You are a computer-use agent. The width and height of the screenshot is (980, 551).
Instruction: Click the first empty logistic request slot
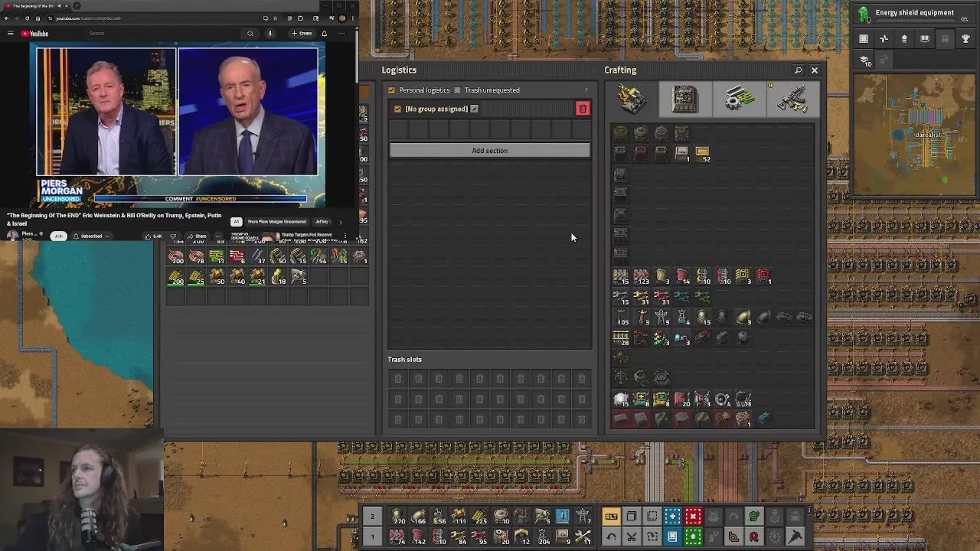pyautogui.click(x=399, y=129)
